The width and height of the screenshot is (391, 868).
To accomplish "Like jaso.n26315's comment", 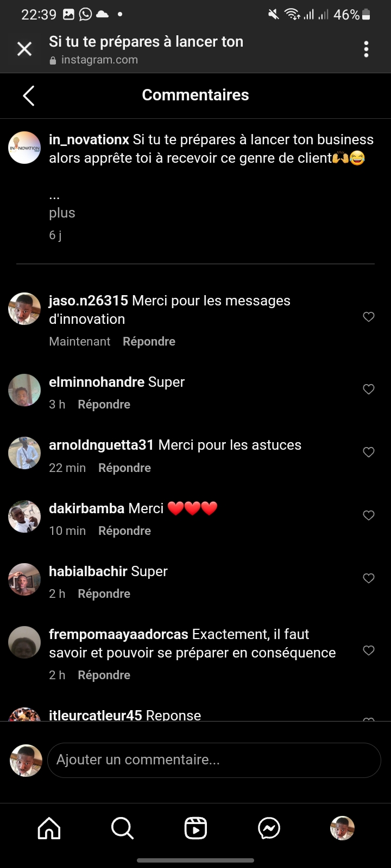I will click(x=369, y=317).
